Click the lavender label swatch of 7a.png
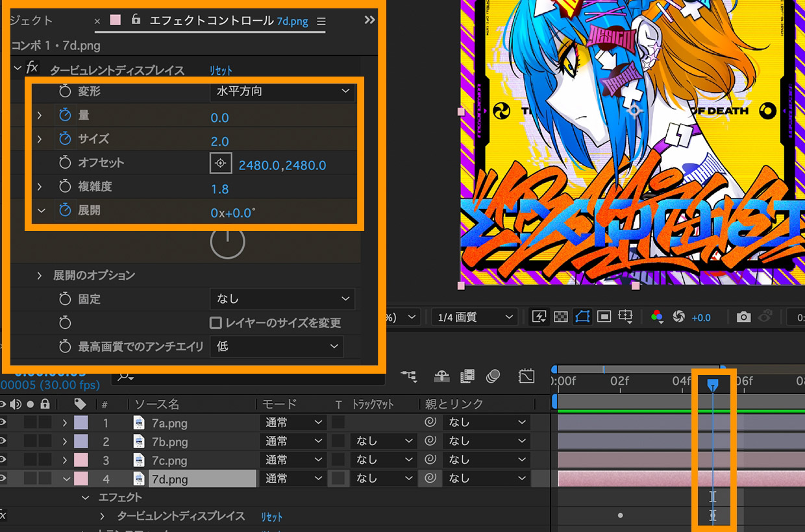The width and height of the screenshot is (805, 532). tap(80, 422)
